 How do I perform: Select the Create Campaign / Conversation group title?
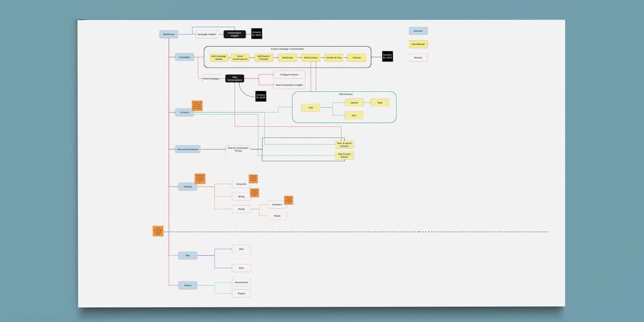click(x=287, y=49)
